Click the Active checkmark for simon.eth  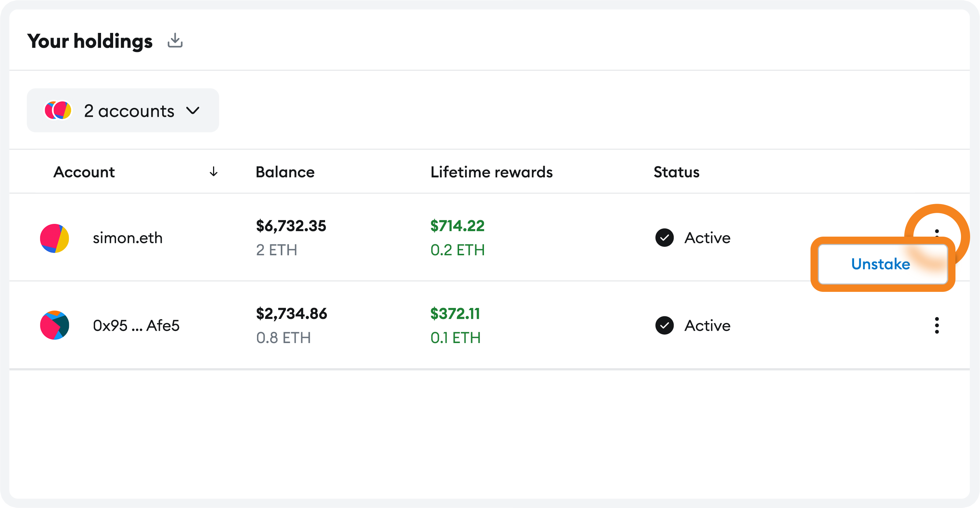tap(664, 238)
